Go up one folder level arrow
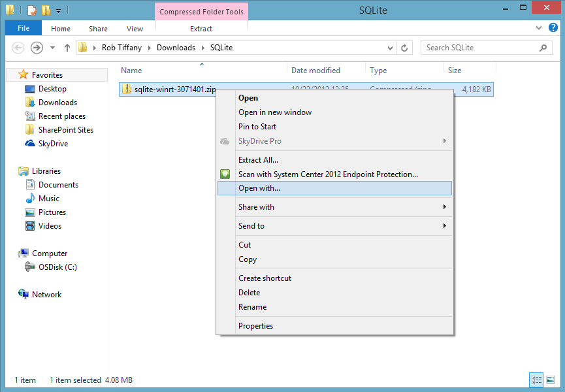This screenshot has height=392, width=565. (x=67, y=48)
